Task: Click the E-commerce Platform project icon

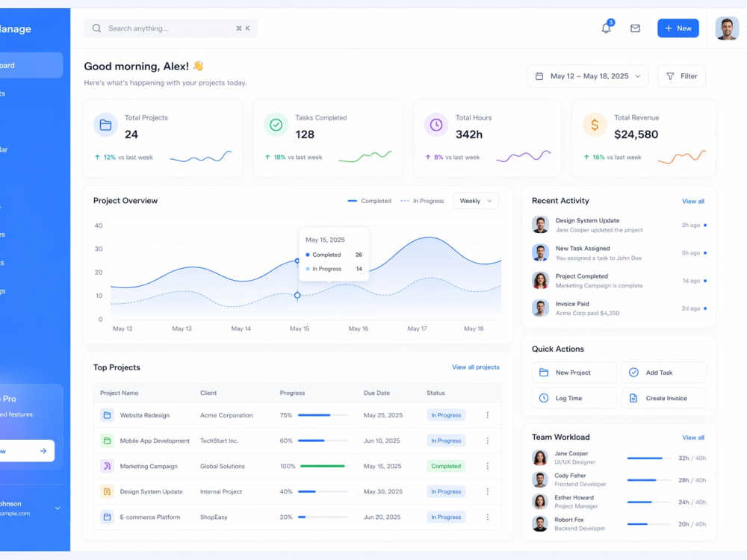Action: [107, 517]
